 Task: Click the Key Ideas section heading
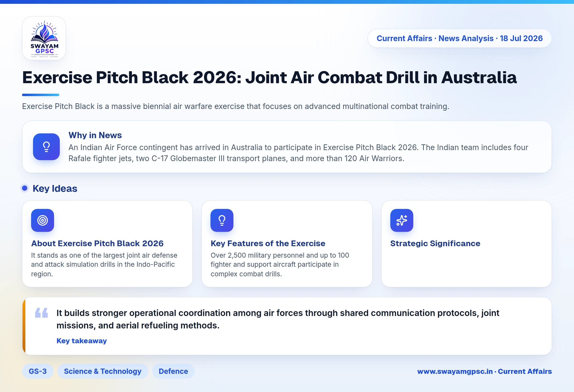pos(55,188)
